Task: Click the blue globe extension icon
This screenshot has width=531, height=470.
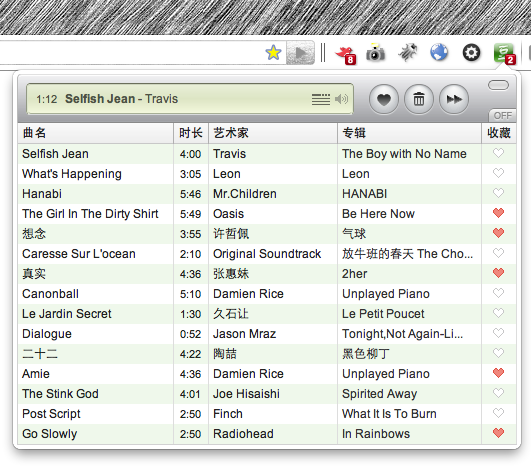Action: click(x=439, y=52)
